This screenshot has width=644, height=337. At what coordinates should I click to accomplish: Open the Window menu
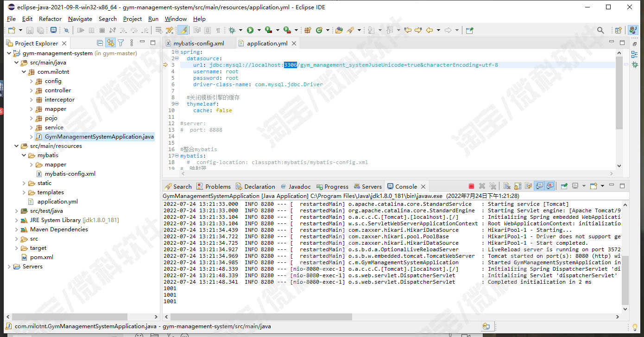pos(176,19)
